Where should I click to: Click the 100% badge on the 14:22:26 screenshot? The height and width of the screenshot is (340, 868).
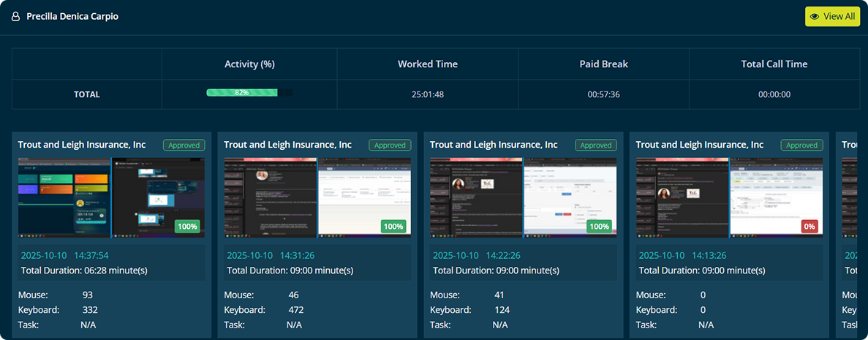600,227
